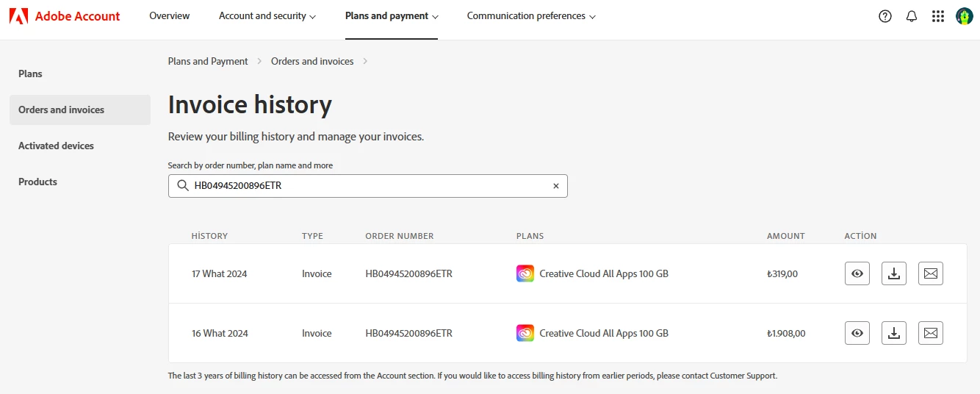Email the 17 What 2024 invoice

point(931,273)
